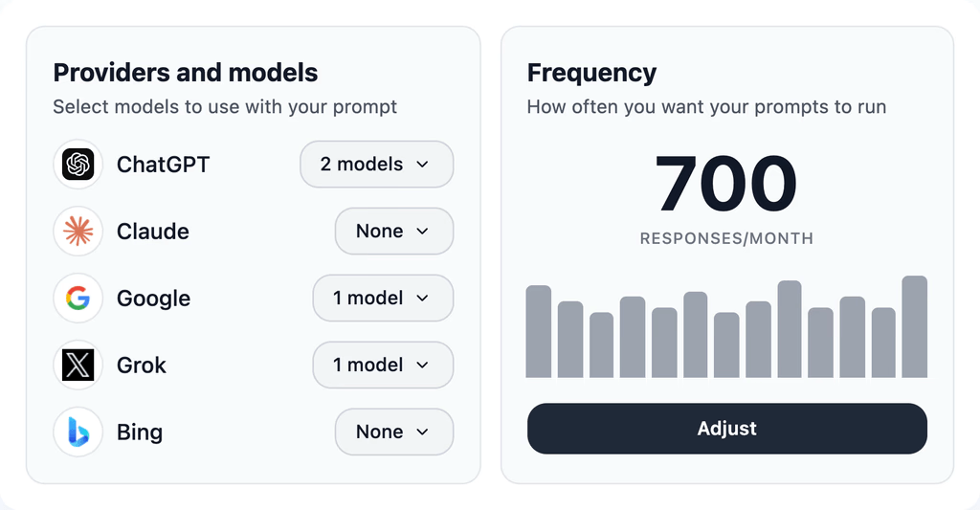Click the Providers and models heading
Viewport: 980px width, 510px height.
click(186, 73)
